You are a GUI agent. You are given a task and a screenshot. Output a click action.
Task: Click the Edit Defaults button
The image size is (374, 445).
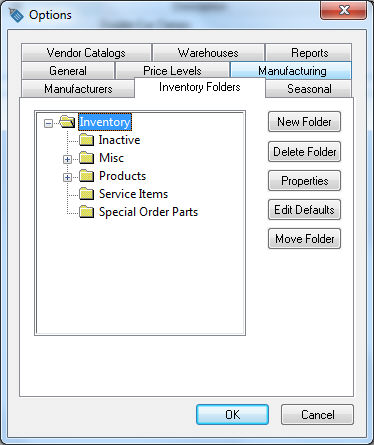tap(304, 210)
